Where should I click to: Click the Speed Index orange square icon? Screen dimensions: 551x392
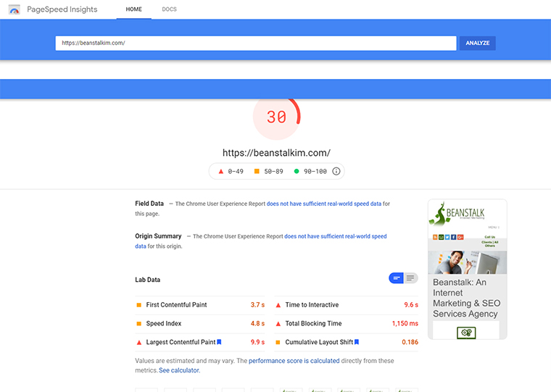click(138, 323)
